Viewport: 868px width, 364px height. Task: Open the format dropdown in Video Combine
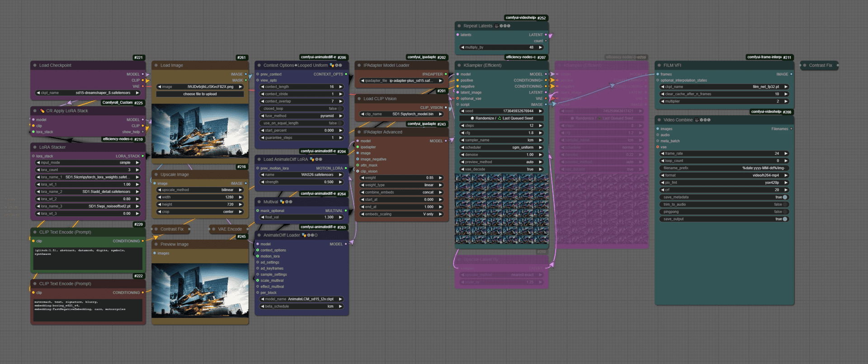coord(724,175)
